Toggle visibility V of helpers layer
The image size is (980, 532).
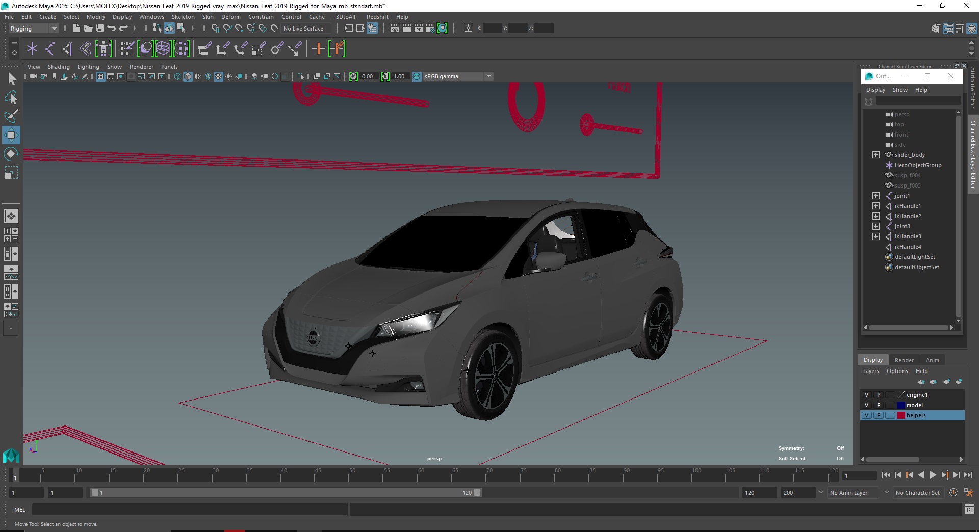coord(866,415)
